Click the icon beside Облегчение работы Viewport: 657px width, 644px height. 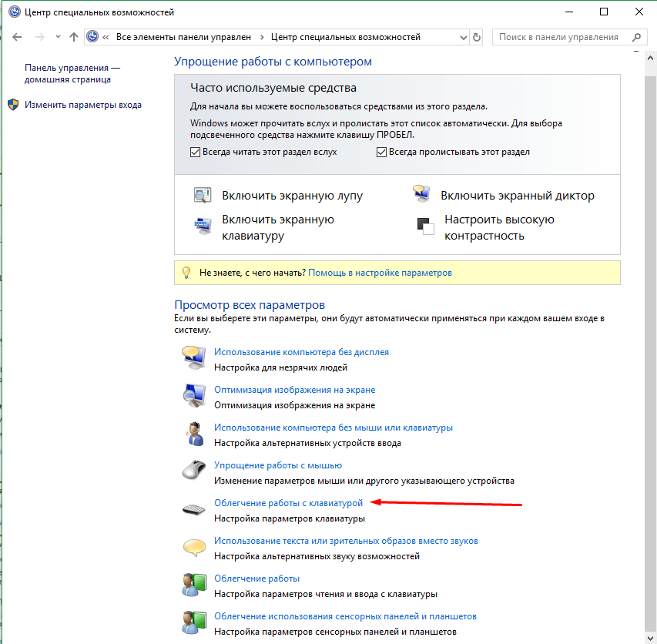pos(194,585)
